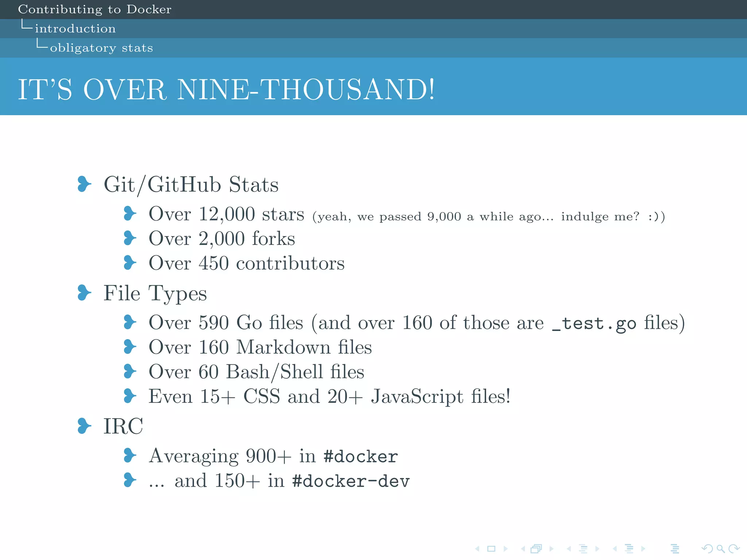
Task: Click the 'File Types' heading
Action: tap(155, 293)
